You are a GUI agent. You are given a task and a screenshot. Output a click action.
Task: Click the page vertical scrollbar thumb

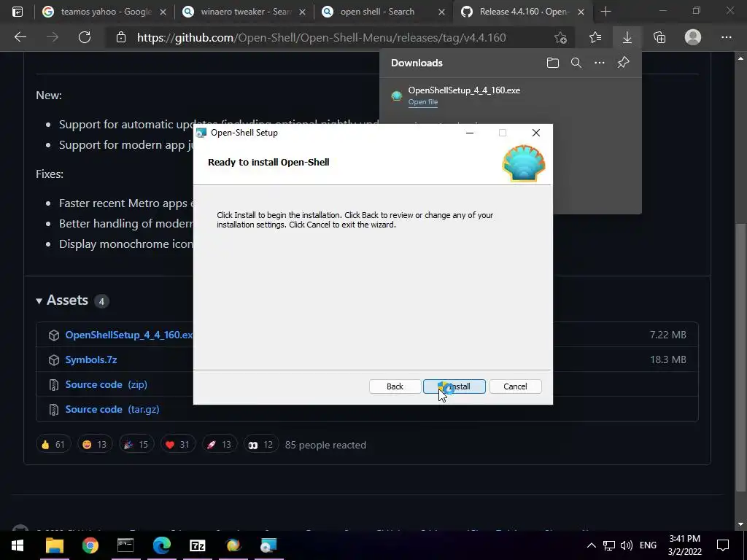740,357
